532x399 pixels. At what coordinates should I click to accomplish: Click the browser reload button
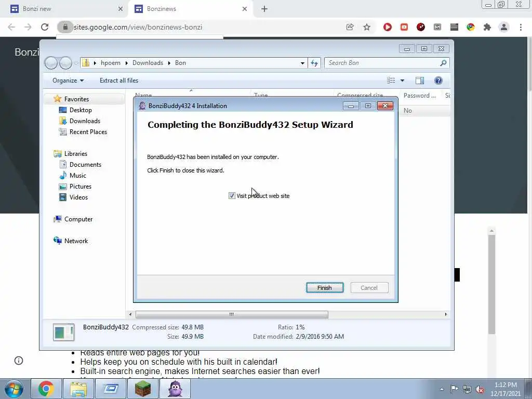point(45,27)
